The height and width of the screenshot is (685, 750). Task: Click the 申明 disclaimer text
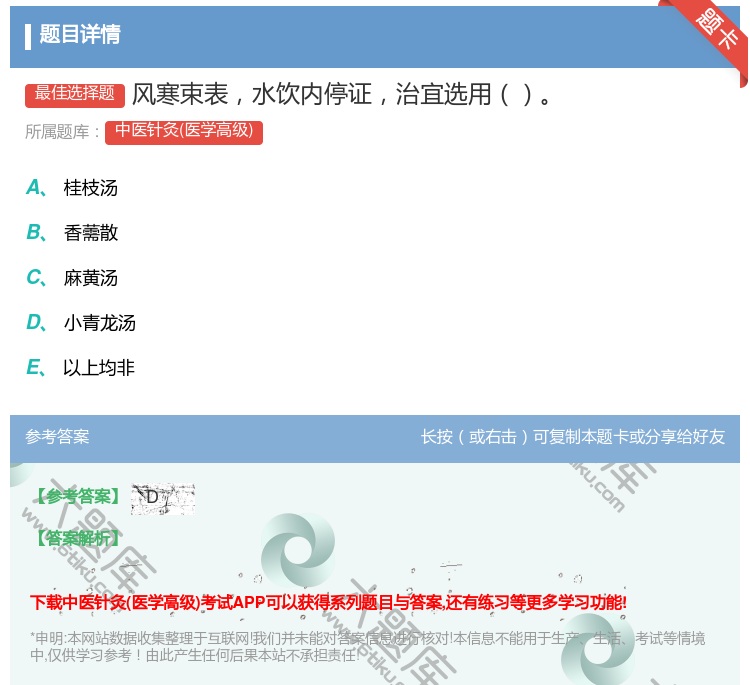367,646
